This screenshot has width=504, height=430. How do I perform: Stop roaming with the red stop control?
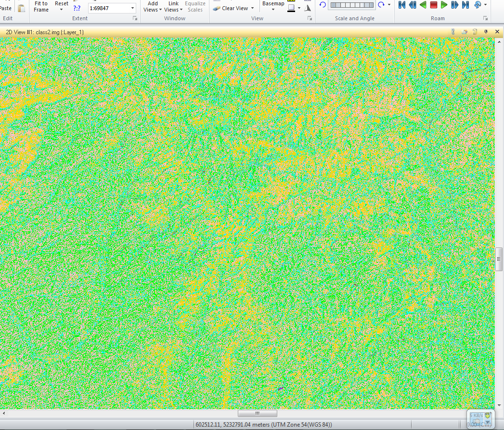click(432, 6)
